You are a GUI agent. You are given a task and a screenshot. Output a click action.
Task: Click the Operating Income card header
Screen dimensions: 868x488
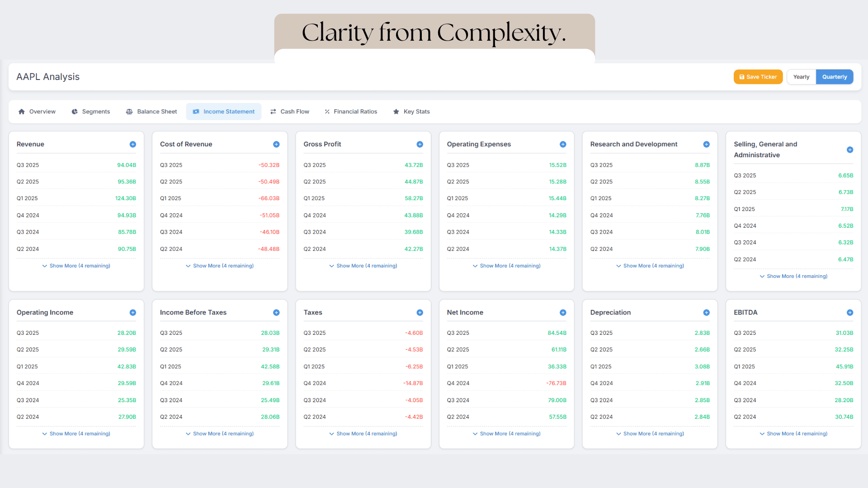point(45,312)
